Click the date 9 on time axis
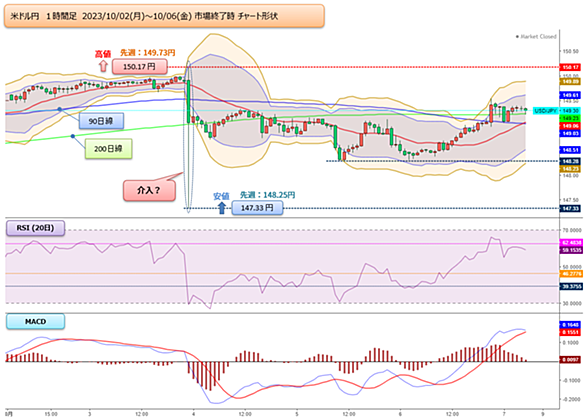586x420 pixels. (543, 414)
